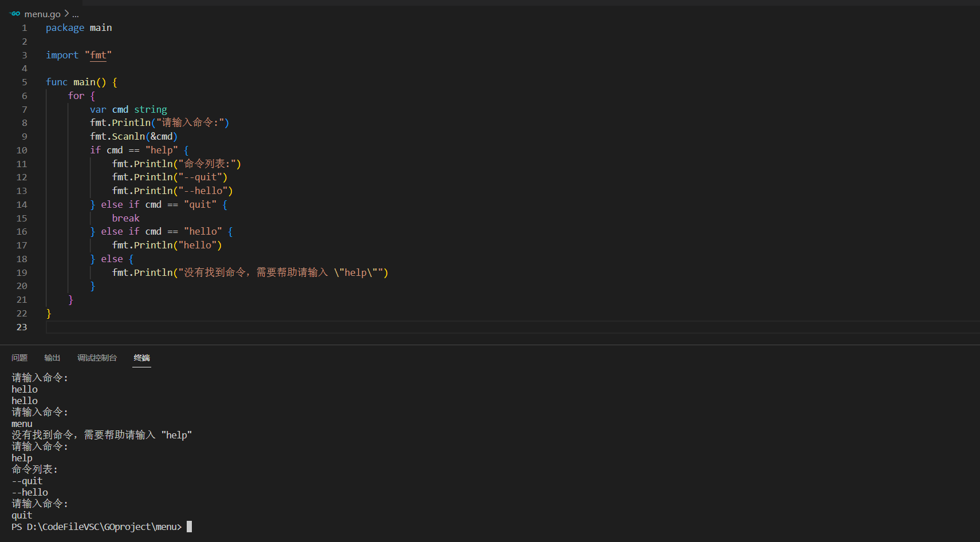Image resolution: width=980 pixels, height=542 pixels.
Task: Expand the chevron next to menu.go
Action: (66, 14)
